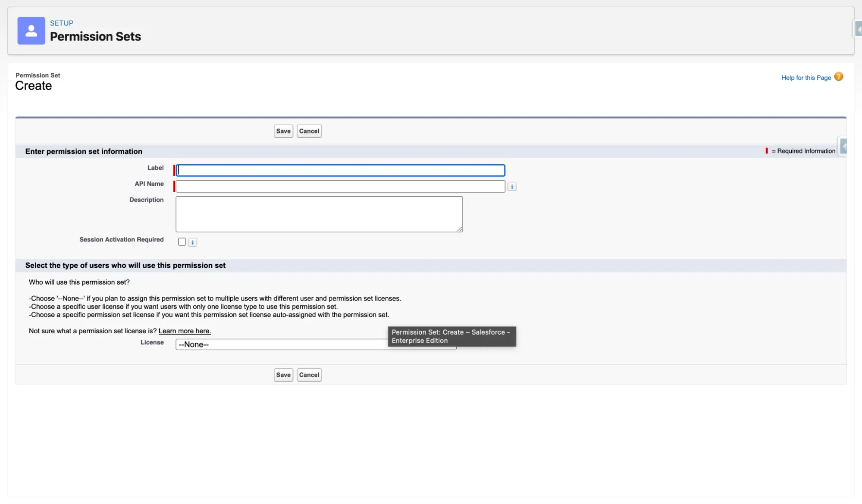Open the Help for this Page link
The image size is (862, 504).
click(x=806, y=78)
